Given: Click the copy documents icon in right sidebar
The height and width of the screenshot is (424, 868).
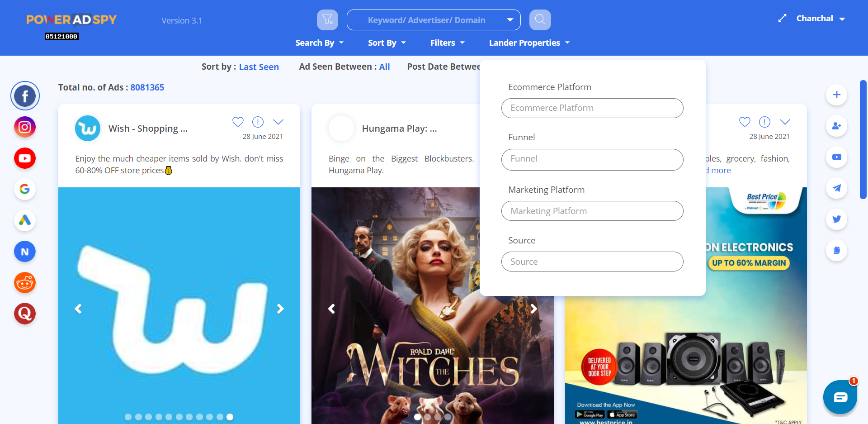Looking at the screenshot, I should click(x=837, y=250).
